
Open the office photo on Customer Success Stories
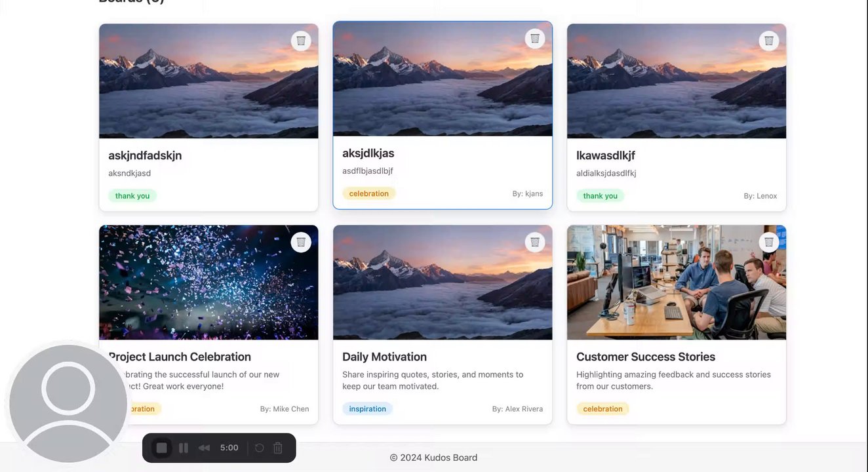pos(677,283)
